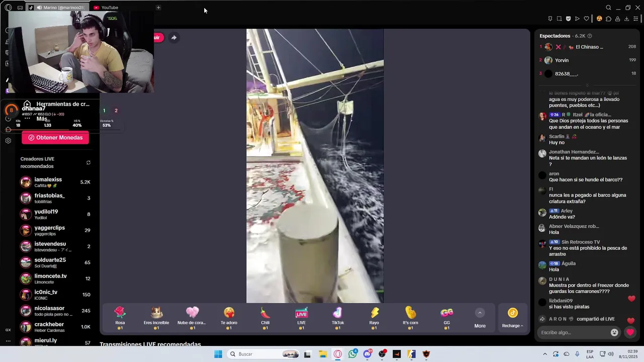Send the Rosa gift

[120, 318]
